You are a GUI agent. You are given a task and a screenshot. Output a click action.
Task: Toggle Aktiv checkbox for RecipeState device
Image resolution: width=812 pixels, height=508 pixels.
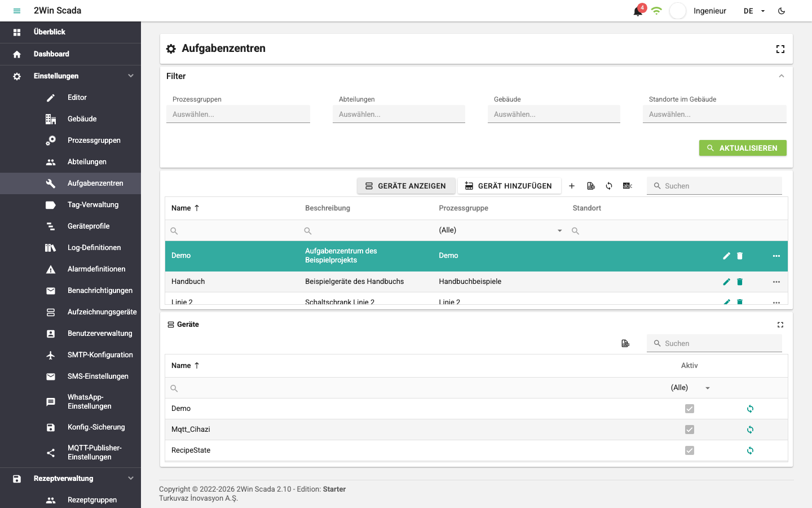(690, 450)
